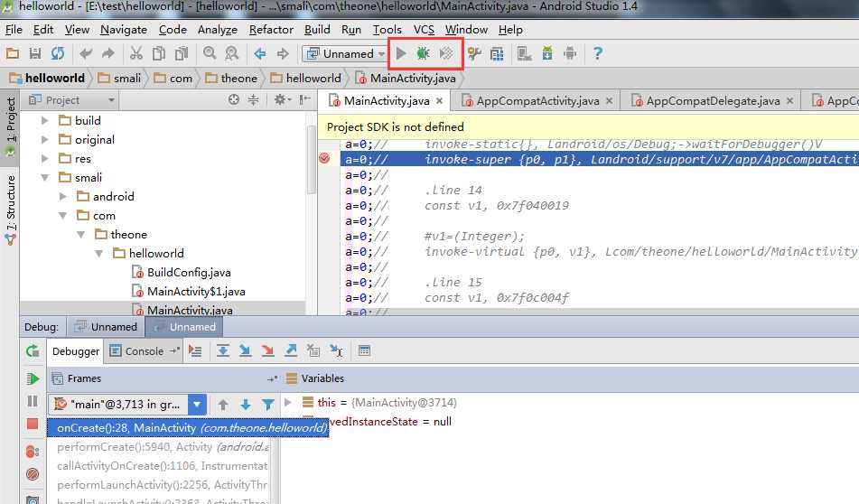Select the first Unnamed debug session tab
This screenshot has height=504, width=859.
pyautogui.click(x=106, y=327)
